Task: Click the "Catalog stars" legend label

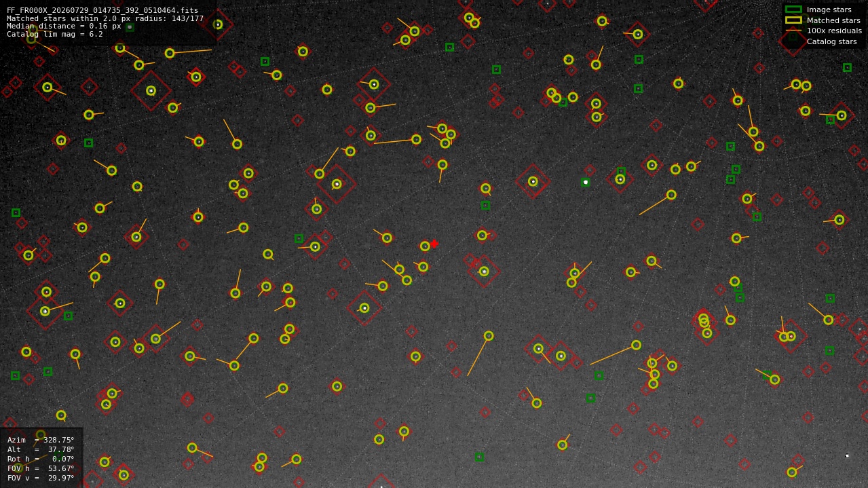Action: 831,41
